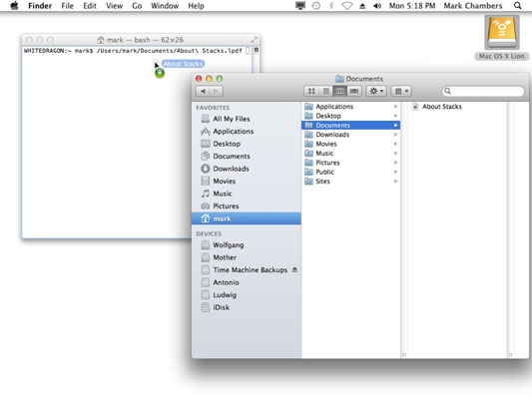Open the Help menu

tap(196, 6)
